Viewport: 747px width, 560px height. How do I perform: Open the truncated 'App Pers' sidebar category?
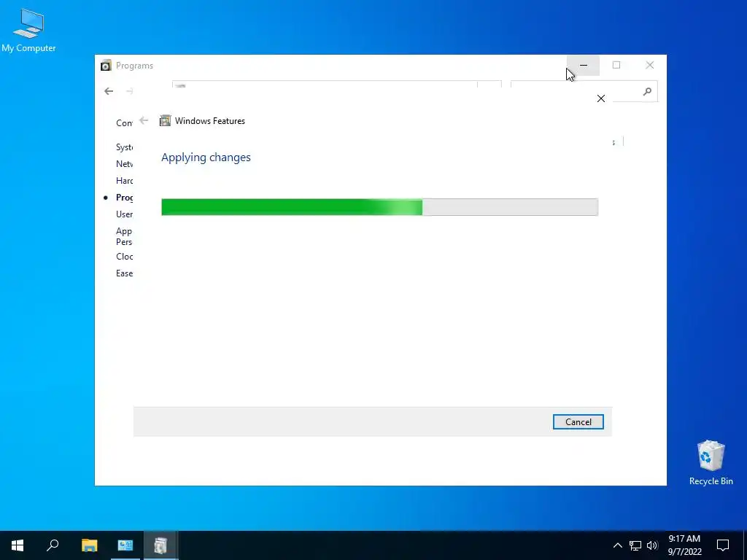124,236
